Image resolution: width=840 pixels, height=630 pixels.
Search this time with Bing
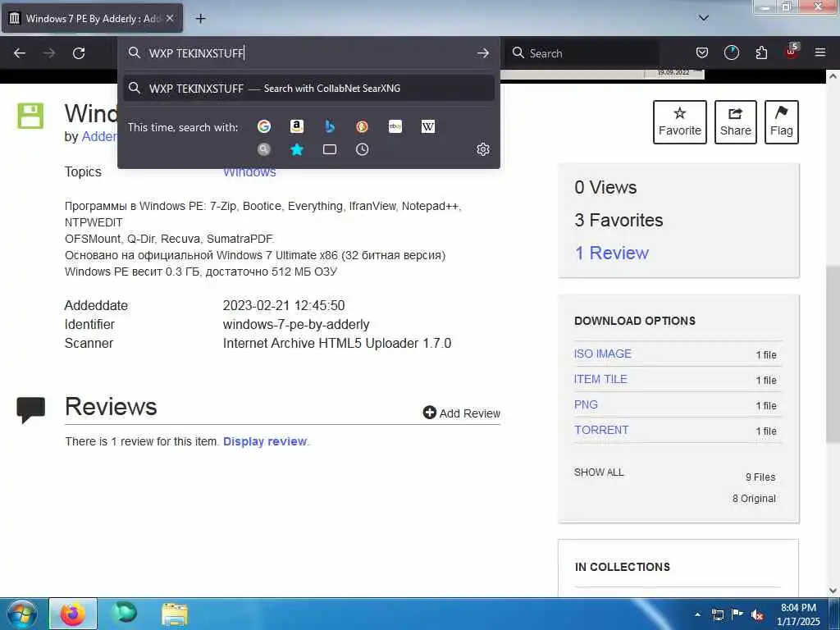coord(330,126)
